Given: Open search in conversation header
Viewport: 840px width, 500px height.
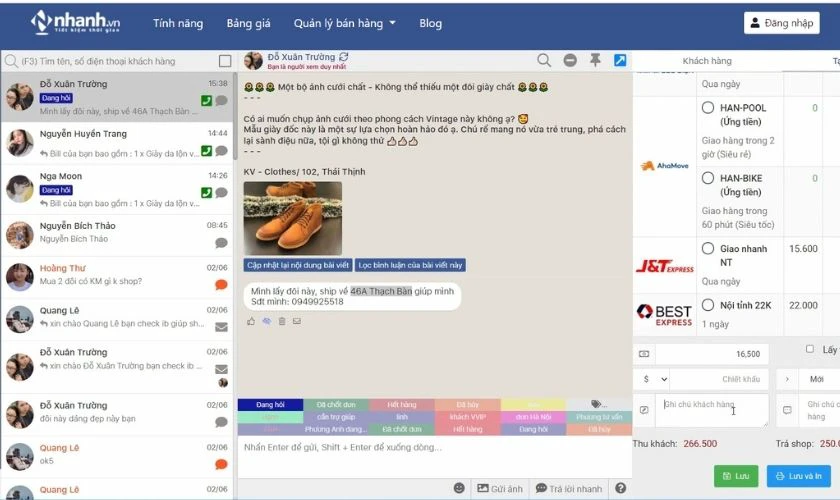Looking at the screenshot, I should tap(544, 60).
